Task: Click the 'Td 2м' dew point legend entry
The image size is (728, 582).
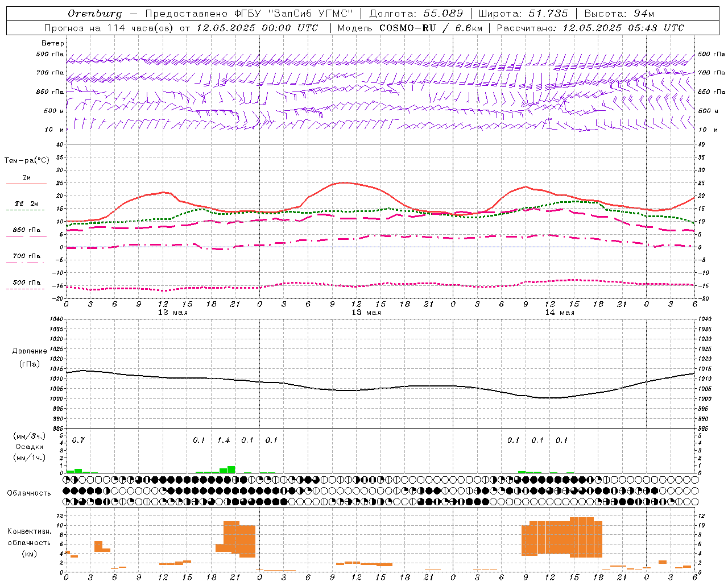Action: [26, 203]
